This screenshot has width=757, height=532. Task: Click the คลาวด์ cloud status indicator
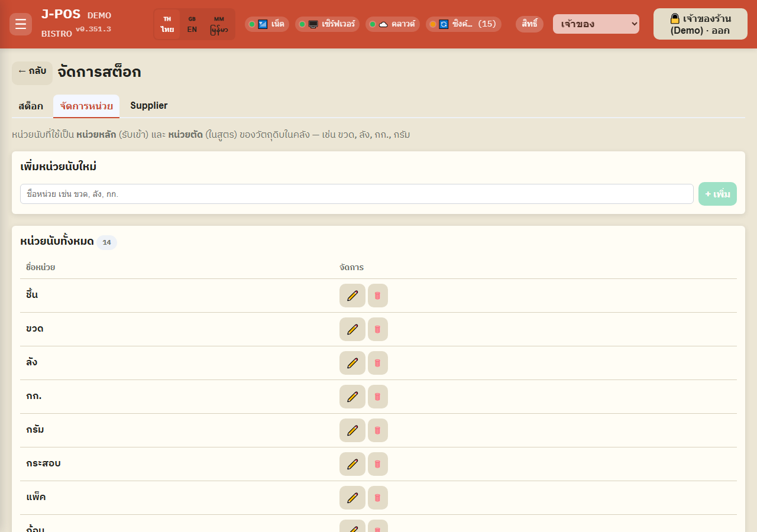pyautogui.click(x=393, y=24)
